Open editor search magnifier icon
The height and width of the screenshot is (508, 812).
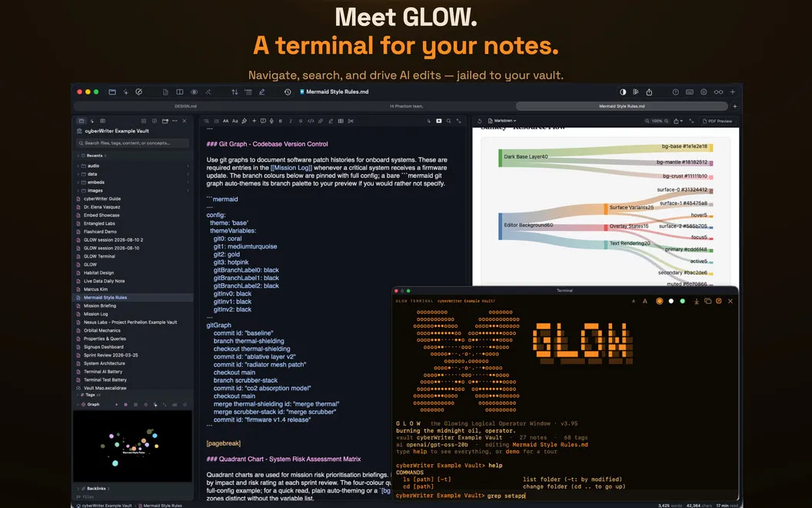tap(448, 121)
